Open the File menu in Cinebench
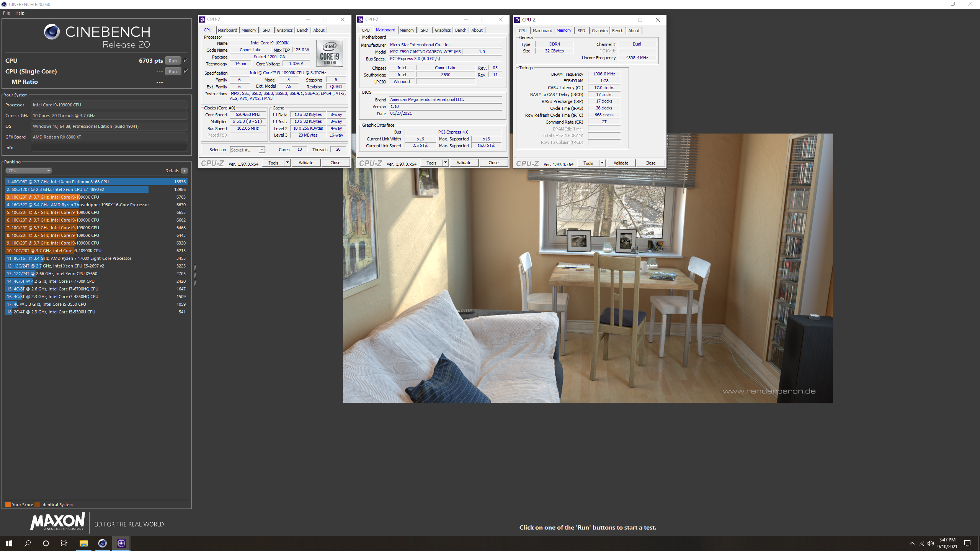This screenshot has height=551, width=980. coord(7,13)
